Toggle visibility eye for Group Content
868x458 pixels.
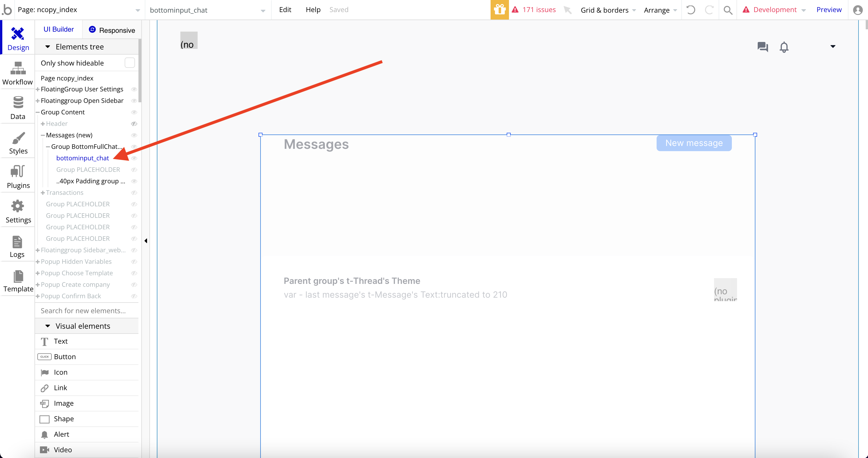(x=134, y=112)
